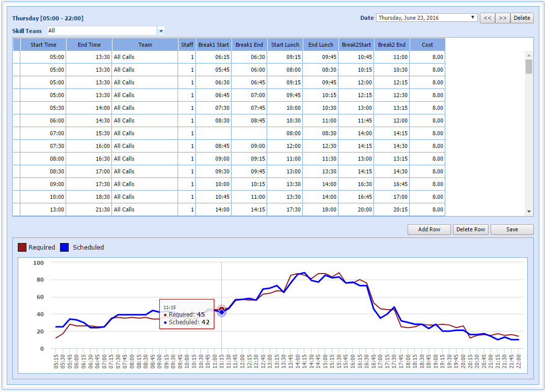Image resolution: width=545 pixels, height=392 pixels.
Task: Open the Date dropdown
Action: [426, 18]
